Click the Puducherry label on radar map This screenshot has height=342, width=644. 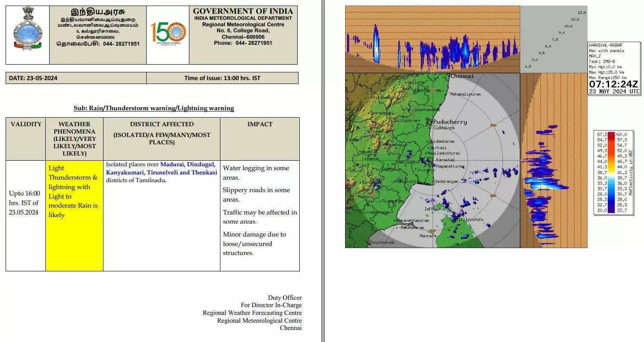(450, 122)
